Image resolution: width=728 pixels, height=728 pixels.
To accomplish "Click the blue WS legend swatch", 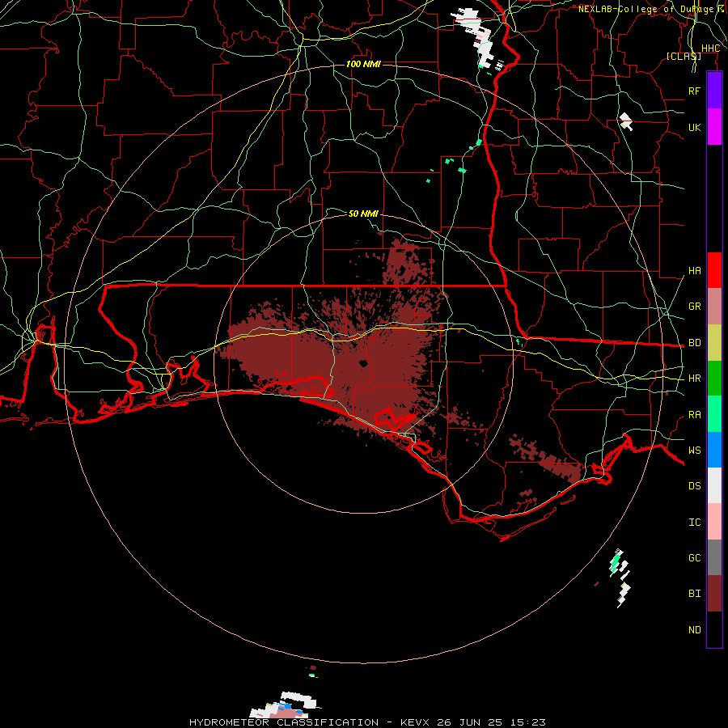I will click(714, 450).
